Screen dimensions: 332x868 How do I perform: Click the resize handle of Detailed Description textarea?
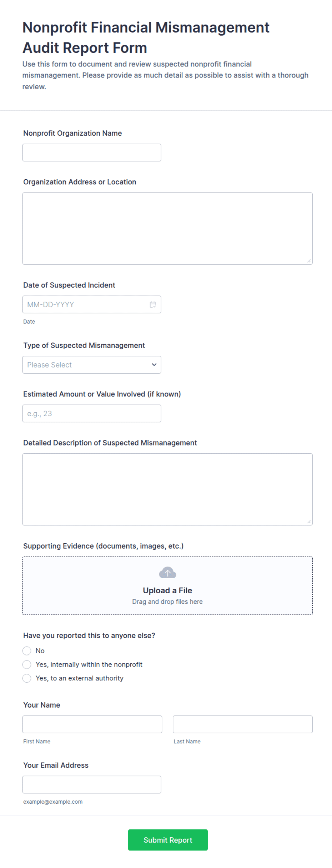309,522
